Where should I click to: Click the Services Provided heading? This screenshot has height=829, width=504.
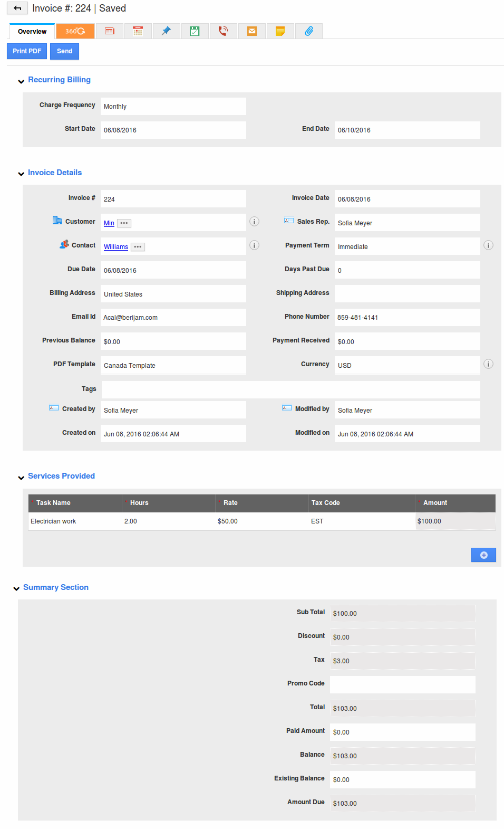(61, 476)
